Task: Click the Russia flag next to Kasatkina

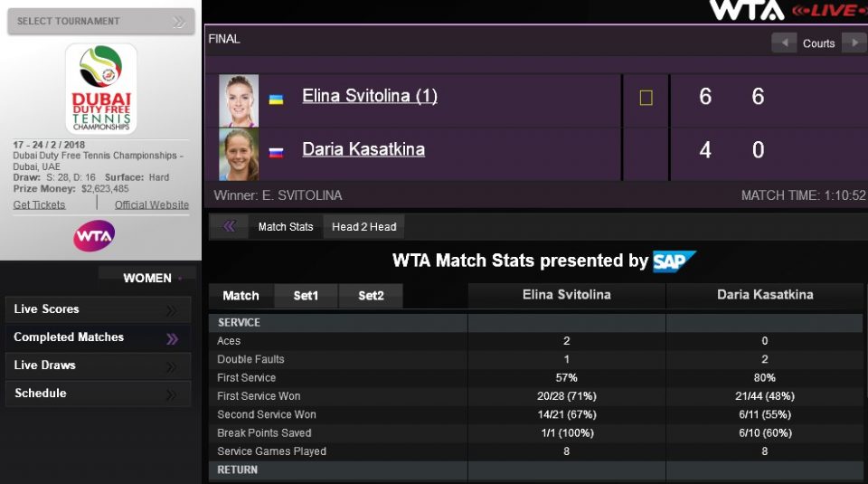Action: pyautogui.click(x=277, y=152)
